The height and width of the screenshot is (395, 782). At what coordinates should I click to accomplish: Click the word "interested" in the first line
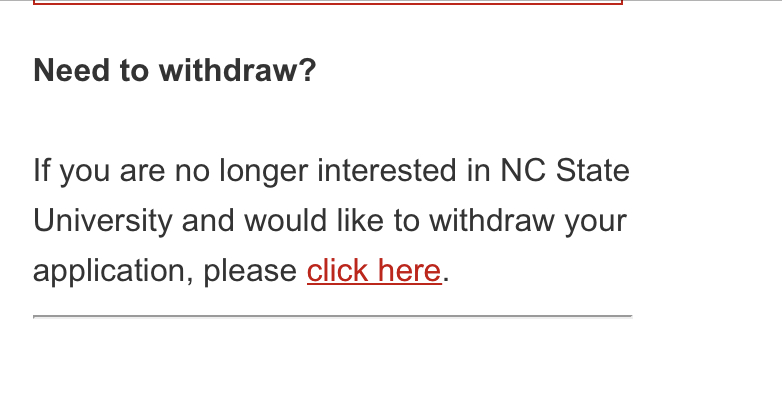(387, 171)
